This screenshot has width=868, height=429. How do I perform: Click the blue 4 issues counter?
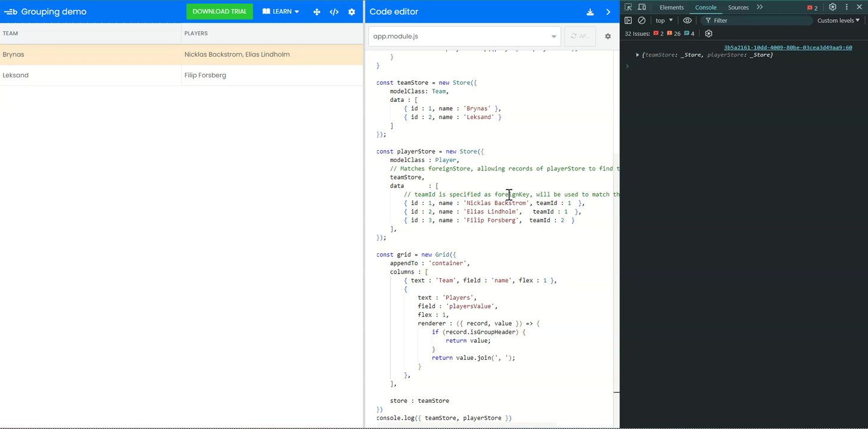click(689, 33)
